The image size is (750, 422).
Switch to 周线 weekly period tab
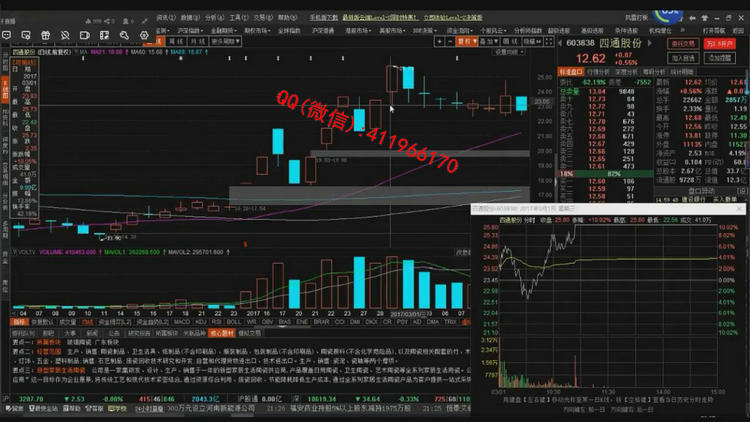click(x=176, y=42)
